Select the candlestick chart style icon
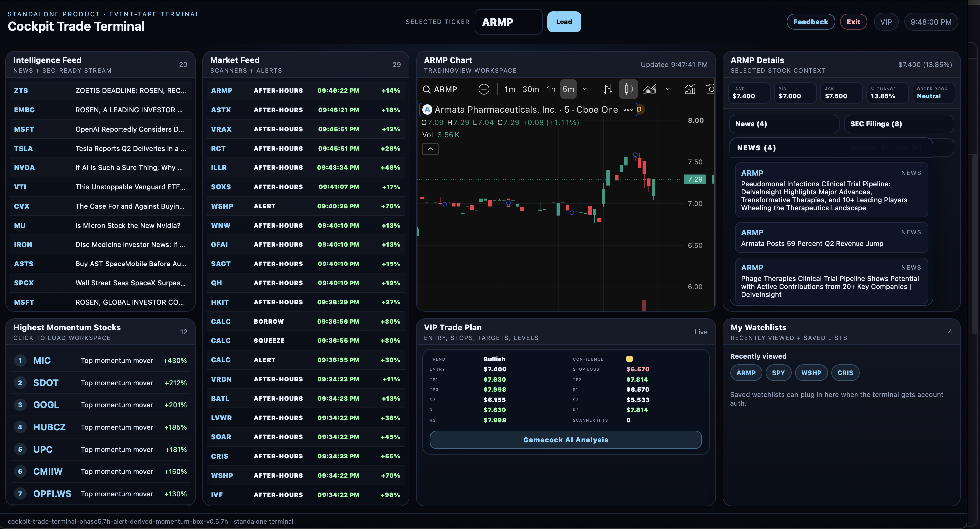Image resolution: width=980 pixels, height=529 pixels. click(x=628, y=89)
